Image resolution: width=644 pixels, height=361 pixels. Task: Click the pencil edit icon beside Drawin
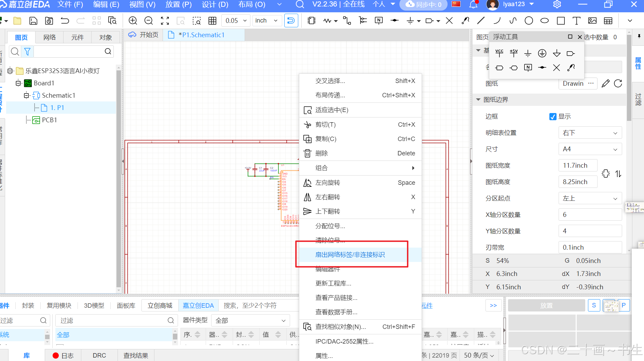605,84
